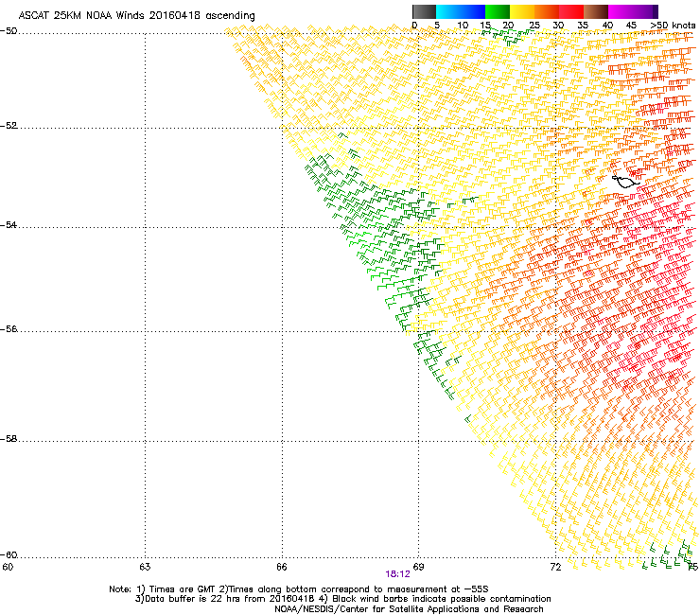Click the green 15-20 knots color band
Screen dimensions: 700x615
498,11
